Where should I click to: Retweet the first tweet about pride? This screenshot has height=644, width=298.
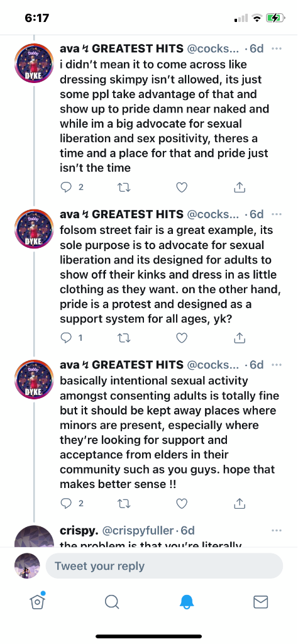tap(124, 187)
